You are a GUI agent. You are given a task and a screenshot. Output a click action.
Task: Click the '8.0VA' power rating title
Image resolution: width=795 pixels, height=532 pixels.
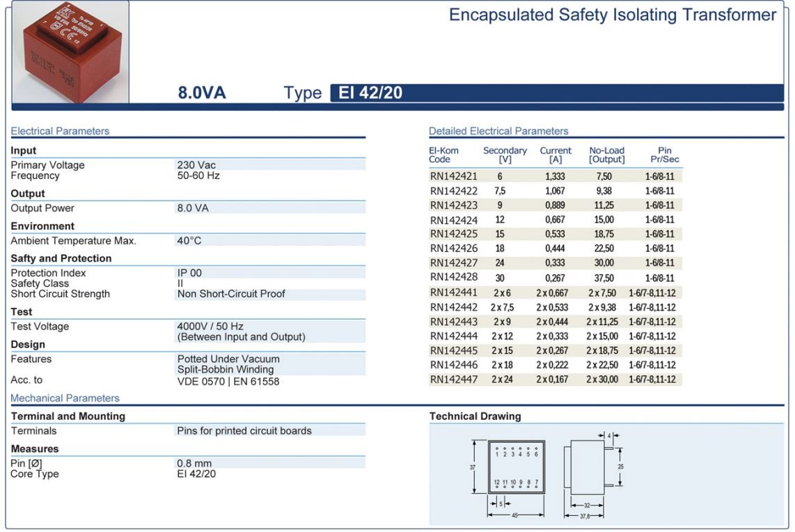[202, 93]
